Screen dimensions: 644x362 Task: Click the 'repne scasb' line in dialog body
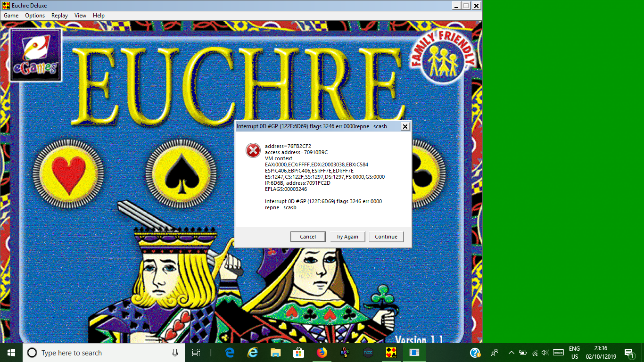(x=281, y=207)
